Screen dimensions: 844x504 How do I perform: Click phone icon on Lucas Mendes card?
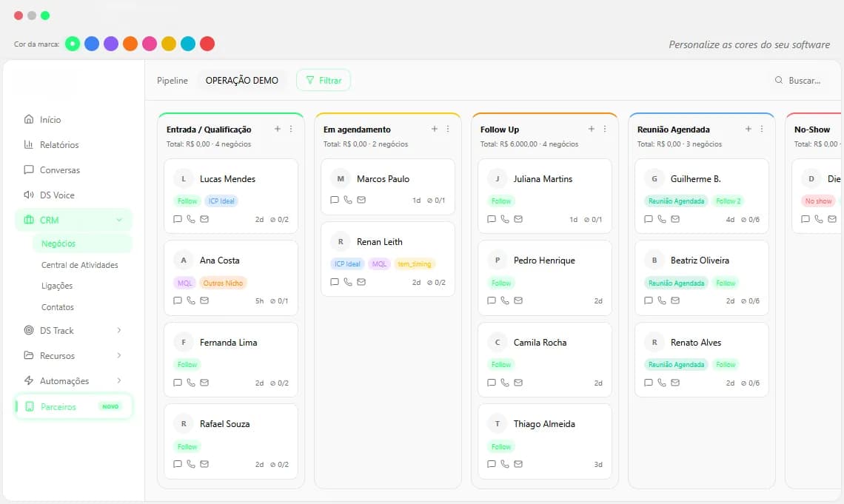(191, 219)
